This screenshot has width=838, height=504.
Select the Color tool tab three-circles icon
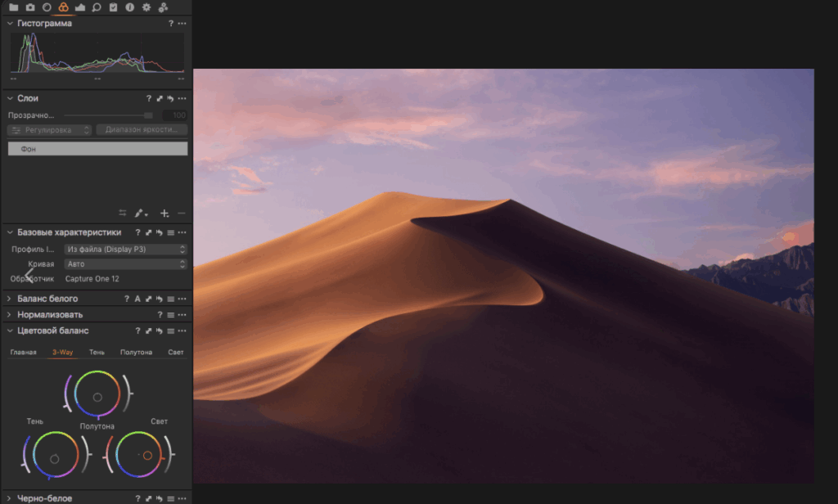tap(64, 7)
